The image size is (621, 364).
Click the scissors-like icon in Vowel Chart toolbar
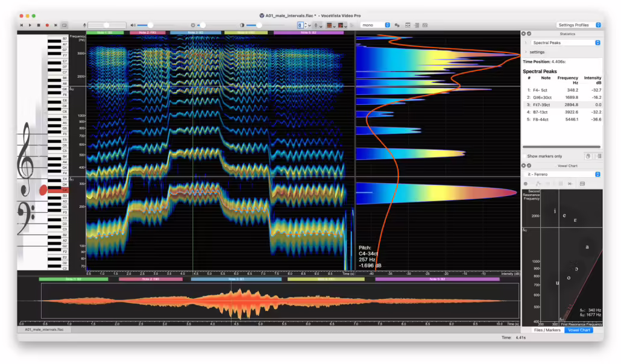pos(570,184)
